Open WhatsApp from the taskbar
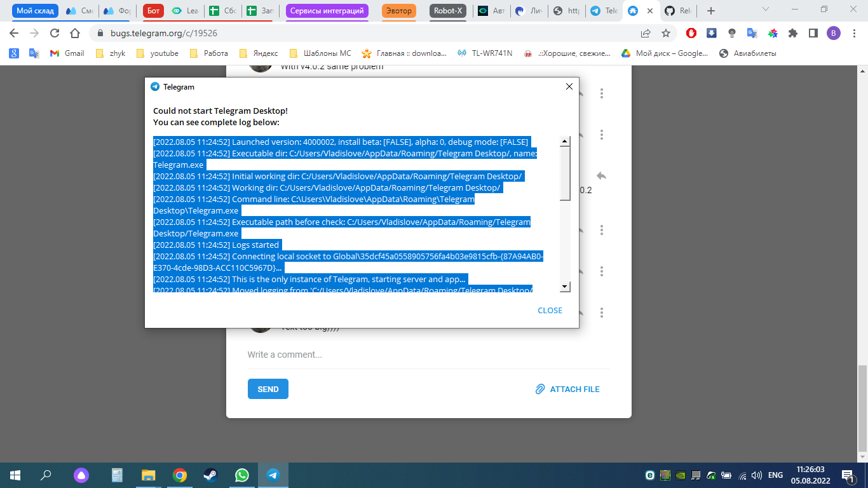 242,475
